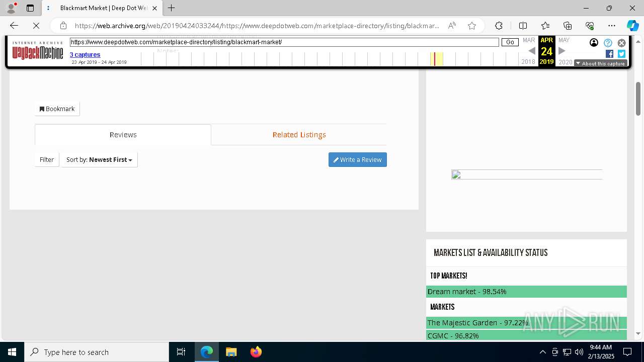Open Edge from taskbar
644x362 pixels.
207,352
